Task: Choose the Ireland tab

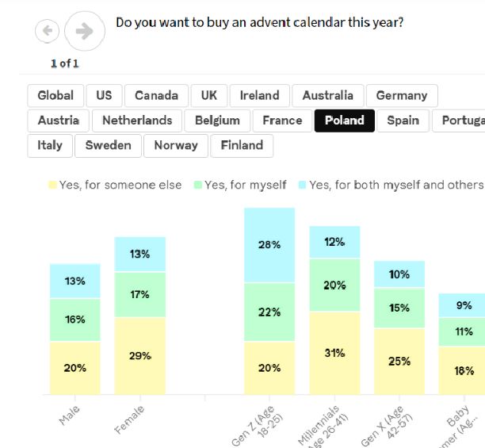Action: click(259, 95)
